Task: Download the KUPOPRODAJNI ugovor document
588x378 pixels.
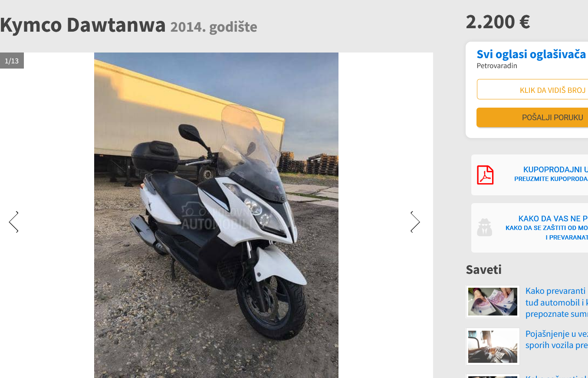Action: 555,169
